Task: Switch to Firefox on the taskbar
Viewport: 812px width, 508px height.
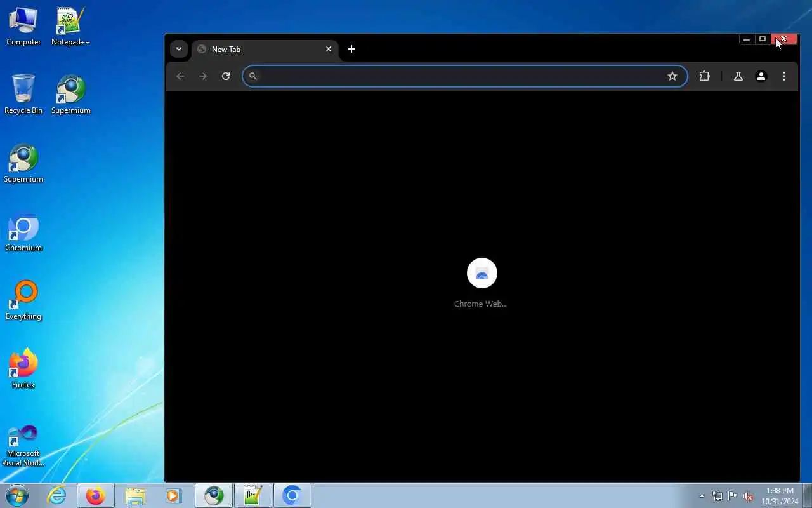Action: tap(96, 495)
